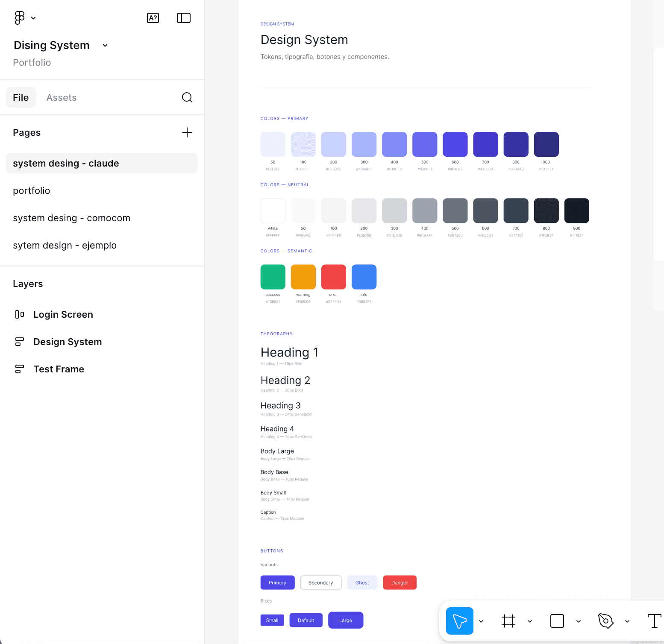Expand the Dising System file name dropdown
The image size is (664, 644).
(105, 46)
